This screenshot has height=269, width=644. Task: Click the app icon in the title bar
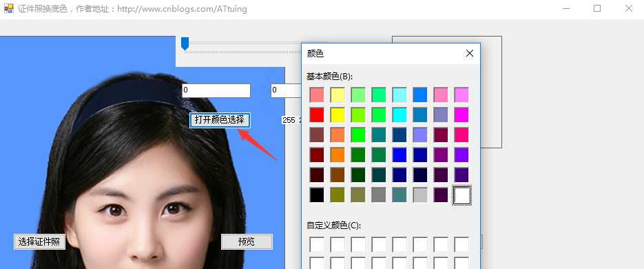tap(9, 9)
